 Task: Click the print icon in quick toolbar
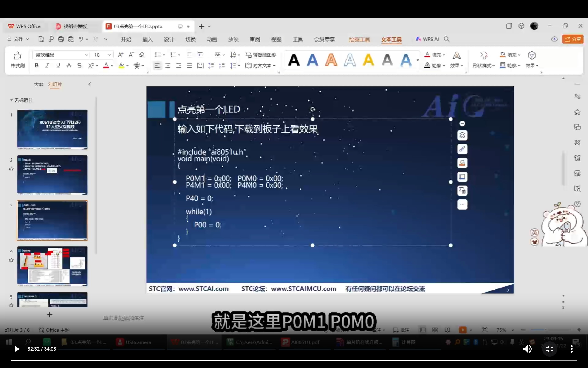(x=61, y=39)
